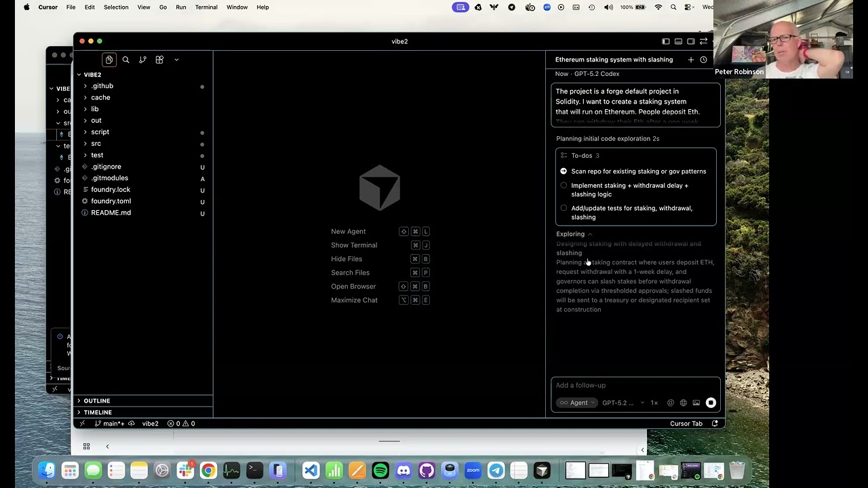Click the 1x speed setting
Viewport: 868px width, 488px height.
[x=654, y=403]
